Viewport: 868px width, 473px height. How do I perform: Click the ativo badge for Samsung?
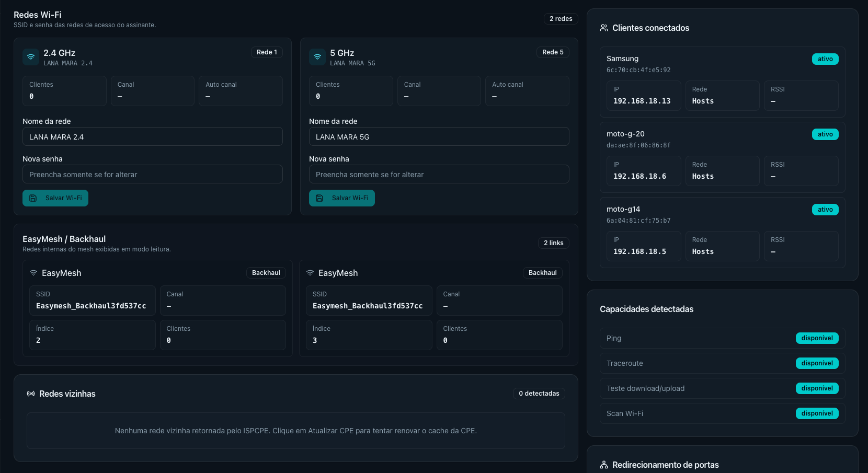pos(825,59)
